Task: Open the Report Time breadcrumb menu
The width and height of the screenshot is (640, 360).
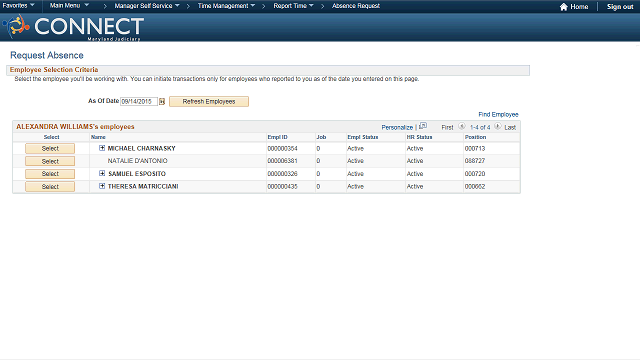Action: pos(293,6)
